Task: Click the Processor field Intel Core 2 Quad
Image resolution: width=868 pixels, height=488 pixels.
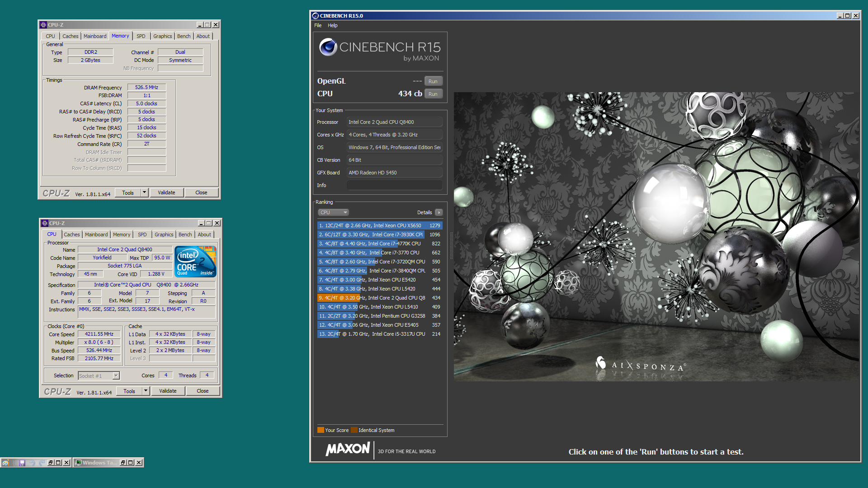Action: point(394,122)
